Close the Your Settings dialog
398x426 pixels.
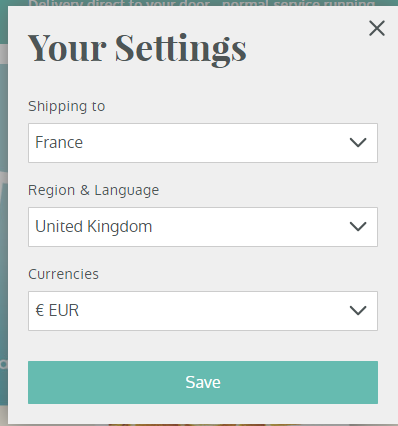tap(377, 28)
